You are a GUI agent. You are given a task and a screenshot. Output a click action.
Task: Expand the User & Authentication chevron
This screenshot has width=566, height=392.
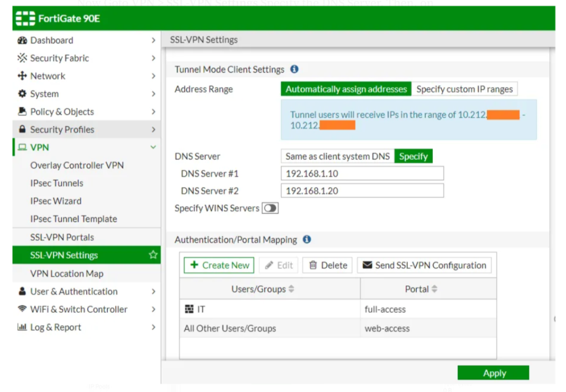pyautogui.click(x=154, y=291)
